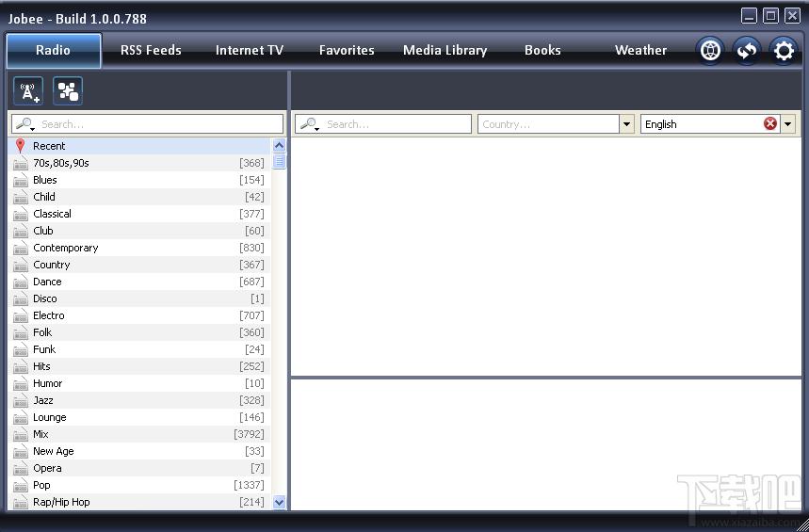The height and width of the screenshot is (532, 809).
Task: Focus the station Search input field
Action: pyautogui.click(x=383, y=124)
